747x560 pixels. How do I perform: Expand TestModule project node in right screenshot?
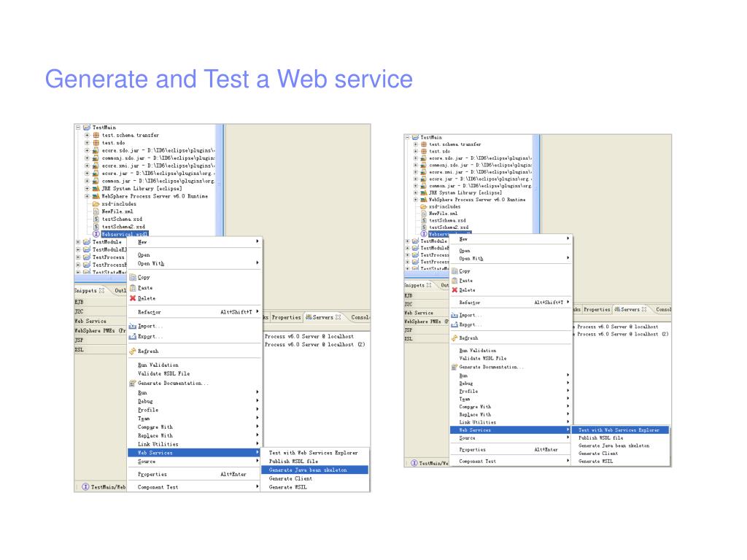point(407,241)
